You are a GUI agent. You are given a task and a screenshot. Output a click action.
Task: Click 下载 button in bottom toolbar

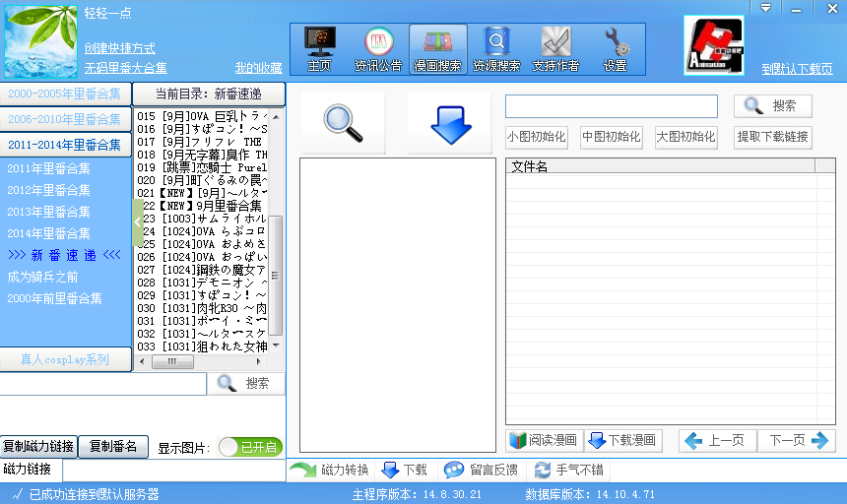[x=405, y=470]
